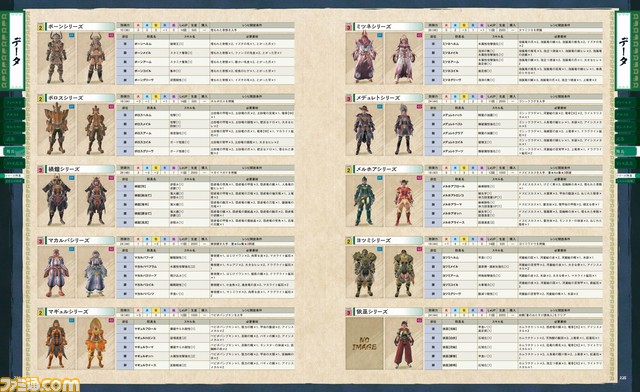
Task: Select the highlighted 防具 tab on right edge
Action: pos(627,151)
